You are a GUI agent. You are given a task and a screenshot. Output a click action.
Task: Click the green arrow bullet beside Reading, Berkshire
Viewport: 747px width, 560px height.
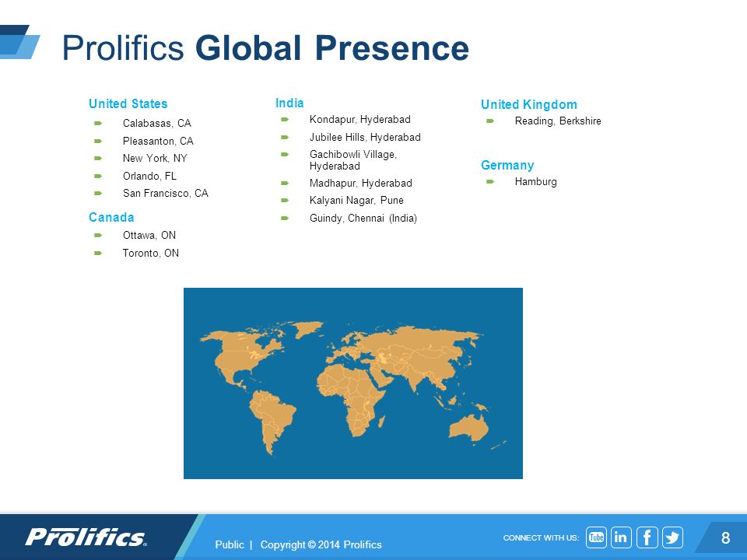[490, 121]
